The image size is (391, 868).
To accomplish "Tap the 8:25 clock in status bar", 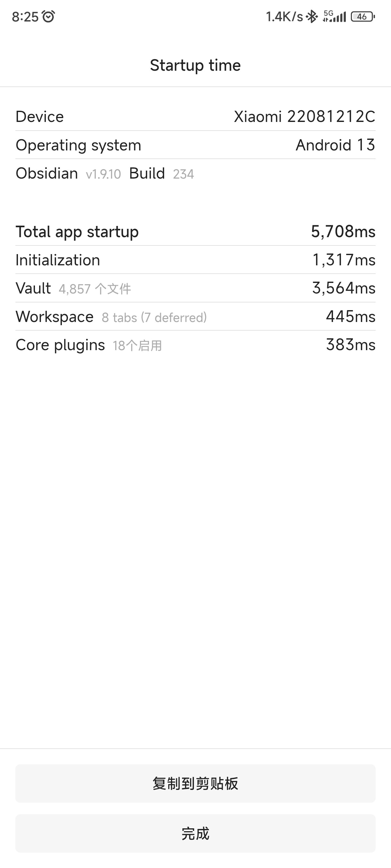I will [25, 17].
